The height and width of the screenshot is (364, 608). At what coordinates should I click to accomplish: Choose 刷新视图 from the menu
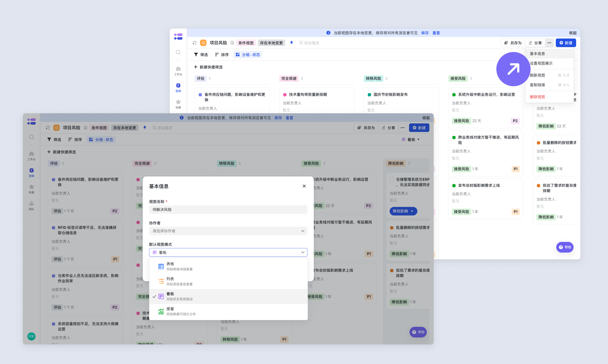tap(549, 75)
